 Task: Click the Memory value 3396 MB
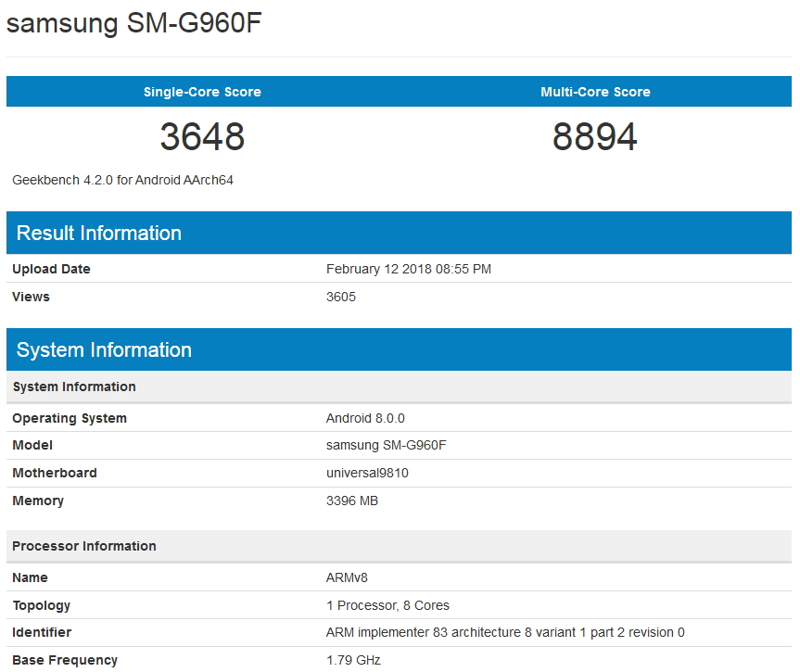tap(352, 501)
